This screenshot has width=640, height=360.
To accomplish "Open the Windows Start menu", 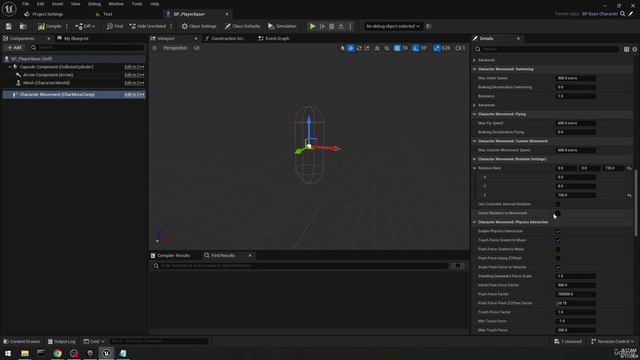I will [x=8, y=353].
